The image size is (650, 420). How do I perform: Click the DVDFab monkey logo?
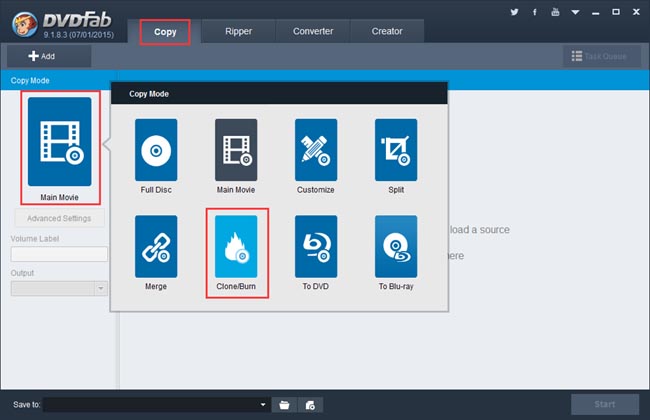point(24,24)
